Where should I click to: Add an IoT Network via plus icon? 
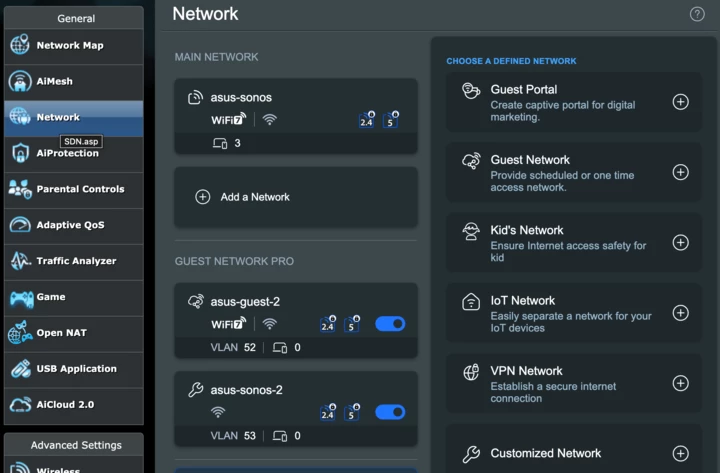pyautogui.click(x=680, y=313)
